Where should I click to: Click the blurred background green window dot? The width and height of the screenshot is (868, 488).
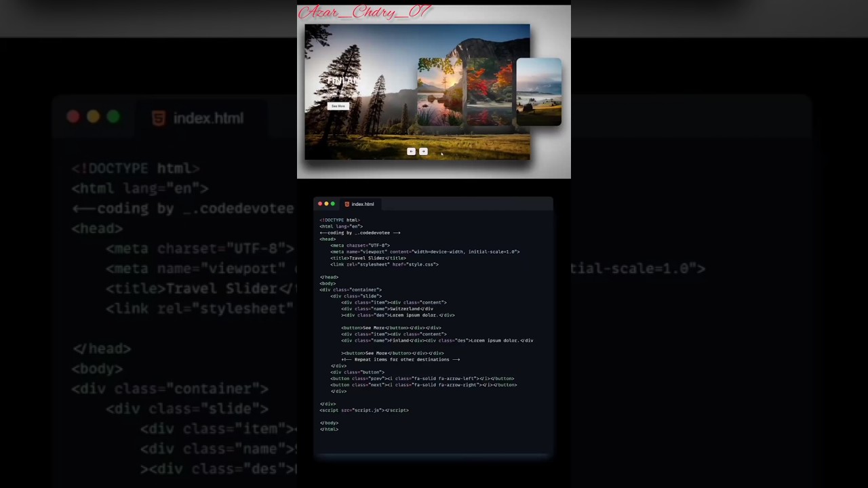click(x=113, y=117)
